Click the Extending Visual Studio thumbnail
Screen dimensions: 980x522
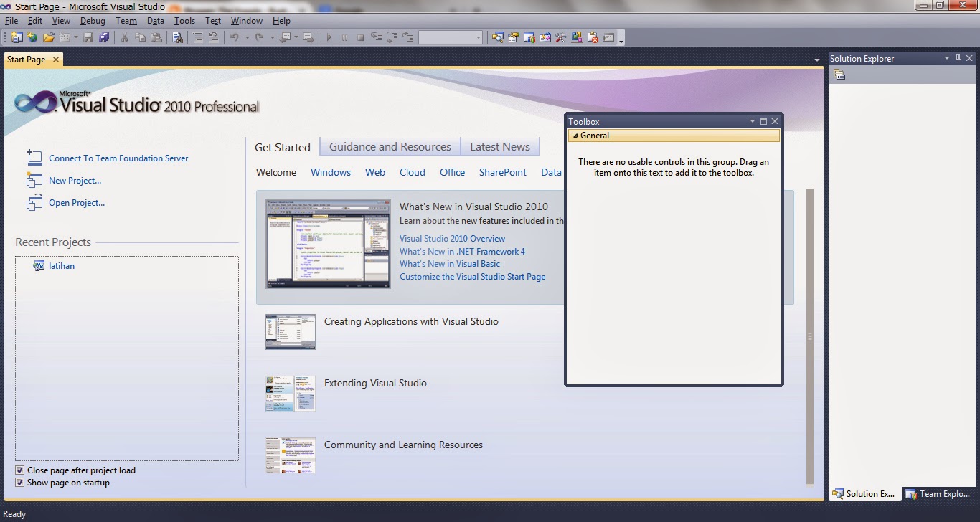pyautogui.click(x=291, y=393)
